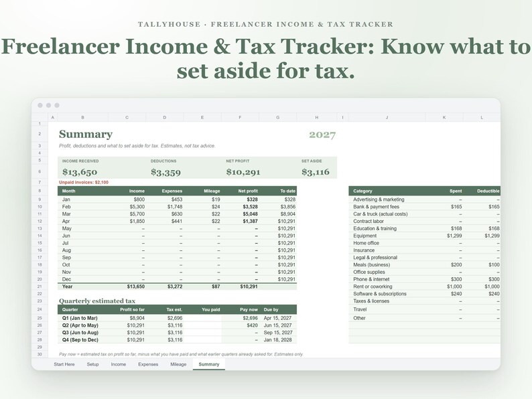Click Unpaid invoices: $2,100 note
532x399 pixels.
coord(84,182)
